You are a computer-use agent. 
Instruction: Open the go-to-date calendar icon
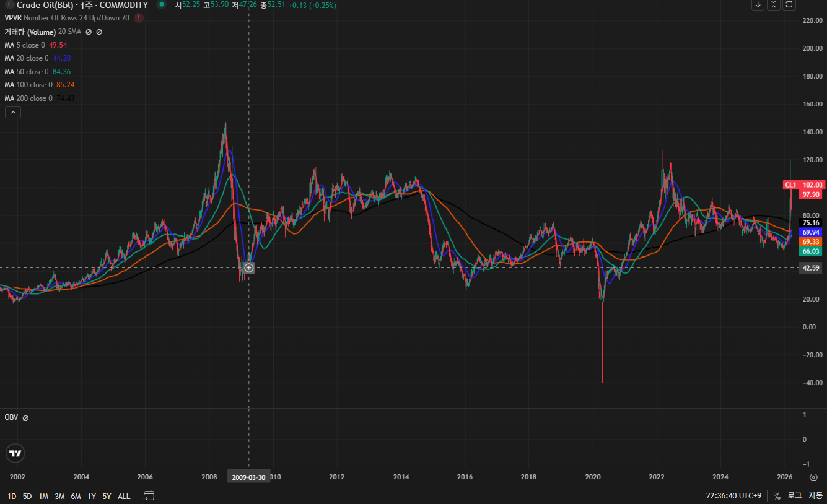[x=149, y=495]
